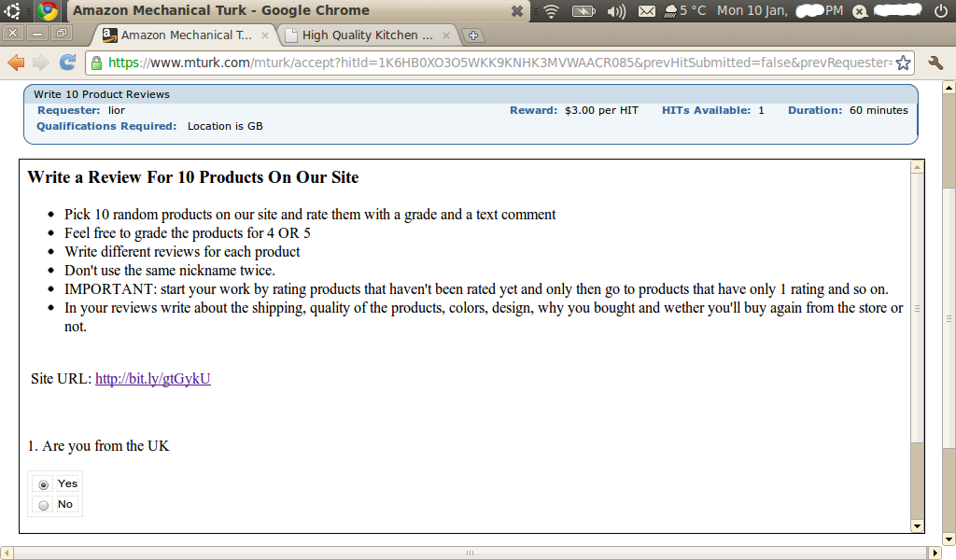Select Yes radio button for UK question
Viewport: 956px width, 560px height.
[x=43, y=484]
